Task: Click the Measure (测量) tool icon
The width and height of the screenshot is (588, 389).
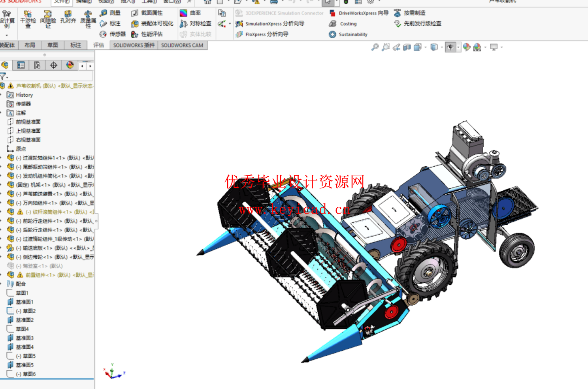Action: click(x=104, y=13)
